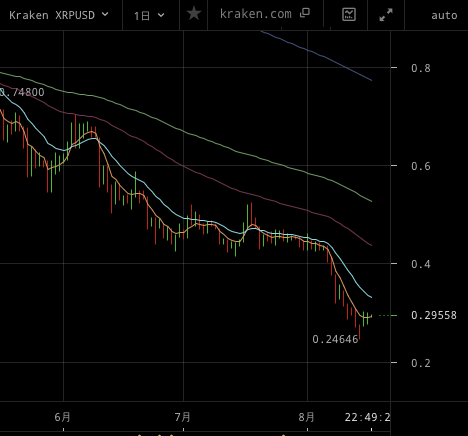The width and height of the screenshot is (468, 436).
Task: Click the 0.29558 current price label
Action: pos(434,315)
